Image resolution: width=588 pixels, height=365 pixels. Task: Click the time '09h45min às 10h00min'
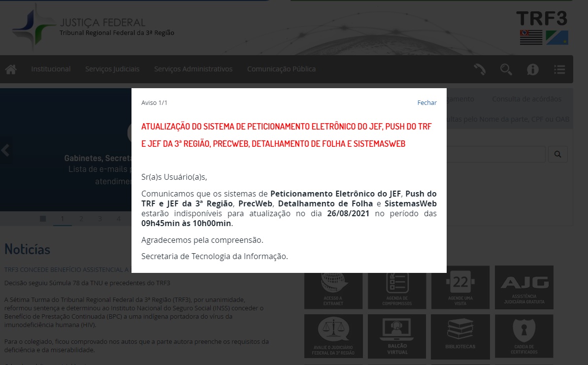coord(186,223)
